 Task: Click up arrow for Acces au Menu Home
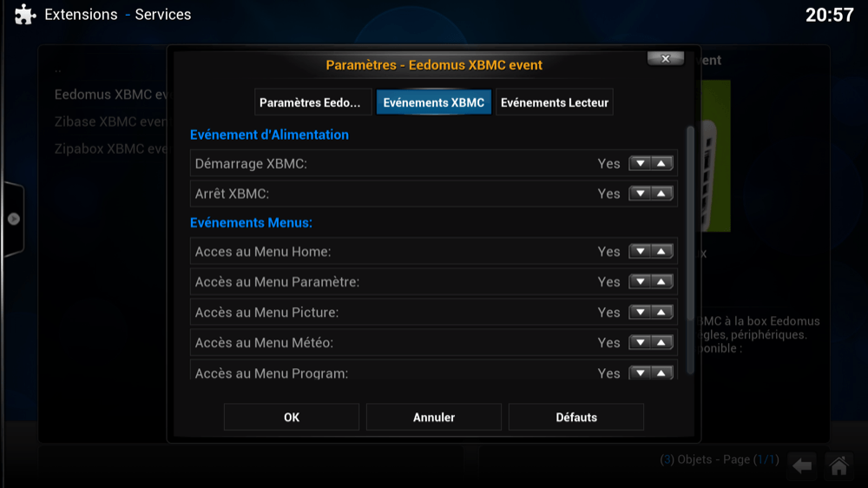[661, 252]
